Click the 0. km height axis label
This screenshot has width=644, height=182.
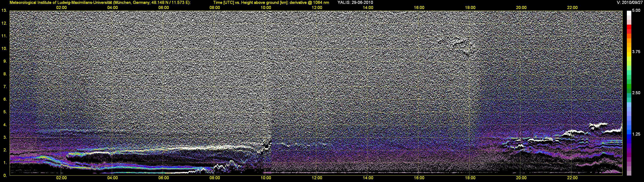[x=5, y=176]
